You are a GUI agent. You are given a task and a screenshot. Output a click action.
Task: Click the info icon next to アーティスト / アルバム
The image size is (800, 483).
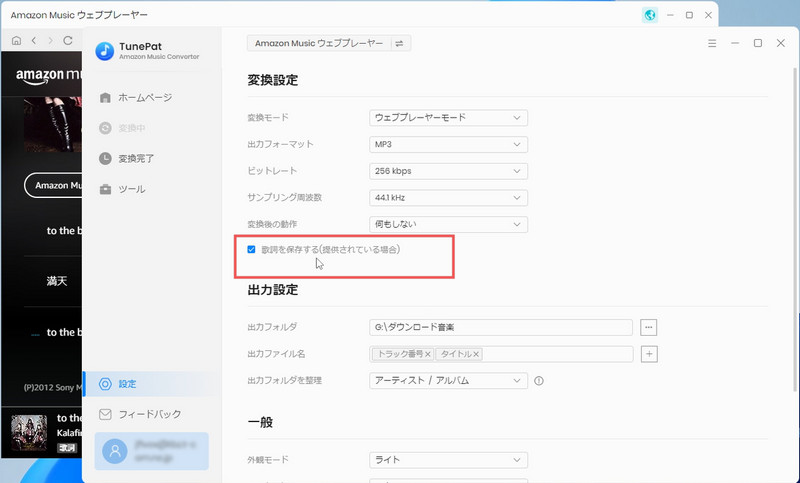click(x=539, y=380)
